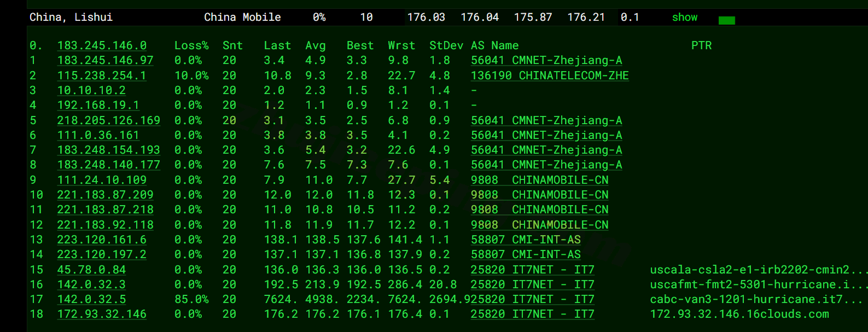
Task: Click the 'Snt' column header
Action: 232,46
